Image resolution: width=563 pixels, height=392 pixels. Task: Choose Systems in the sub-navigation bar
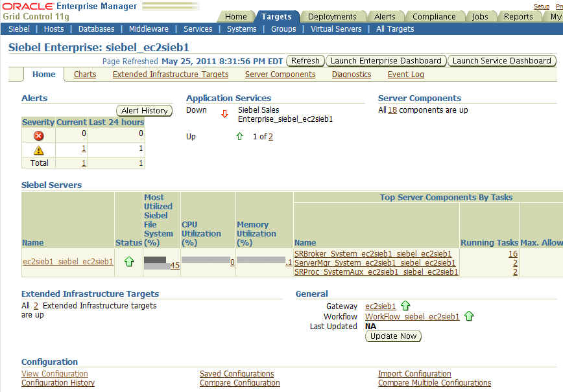point(242,29)
